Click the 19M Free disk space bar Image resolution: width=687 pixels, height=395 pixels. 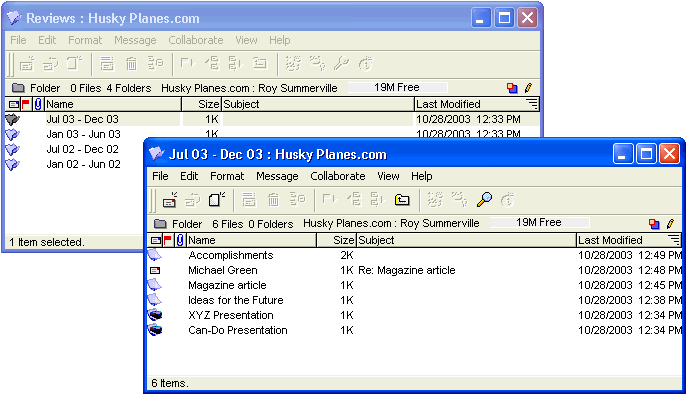point(539,222)
